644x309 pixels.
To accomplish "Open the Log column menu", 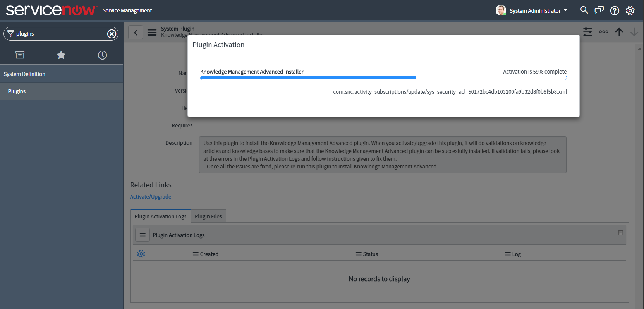I will click(x=508, y=254).
